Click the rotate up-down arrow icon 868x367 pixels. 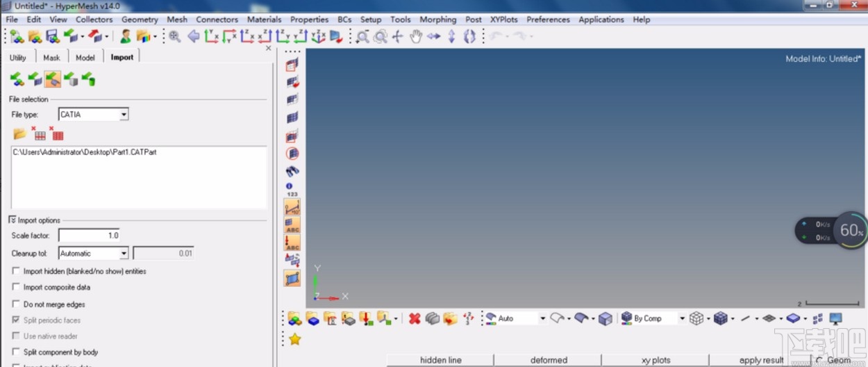pyautogui.click(x=451, y=36)
